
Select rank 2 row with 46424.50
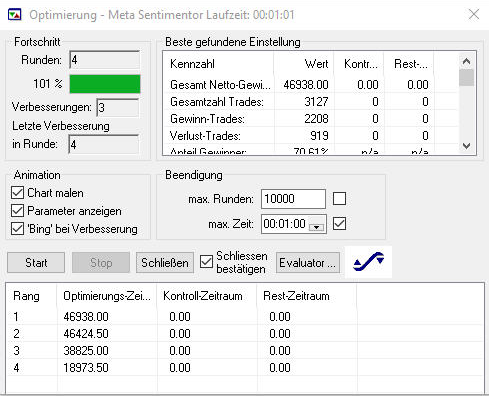point(245,333)
